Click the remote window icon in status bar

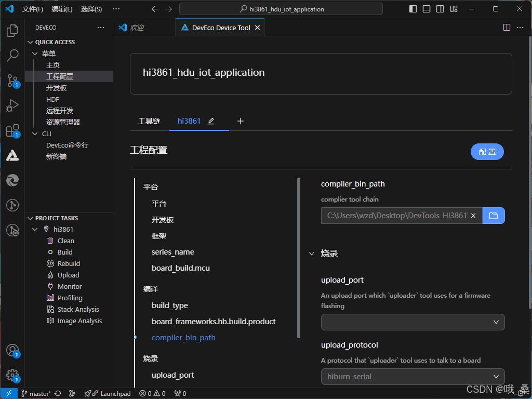tap(9, 394)
